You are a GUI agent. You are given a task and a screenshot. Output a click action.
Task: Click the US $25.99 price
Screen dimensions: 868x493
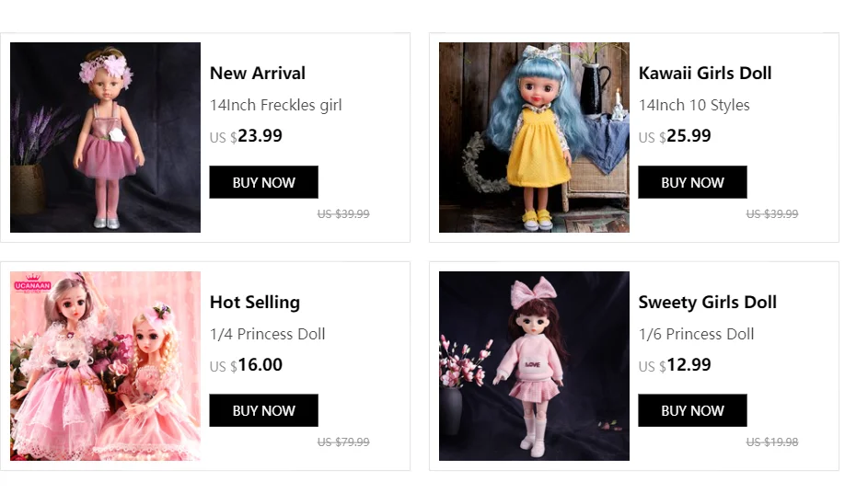pos(676,136)
